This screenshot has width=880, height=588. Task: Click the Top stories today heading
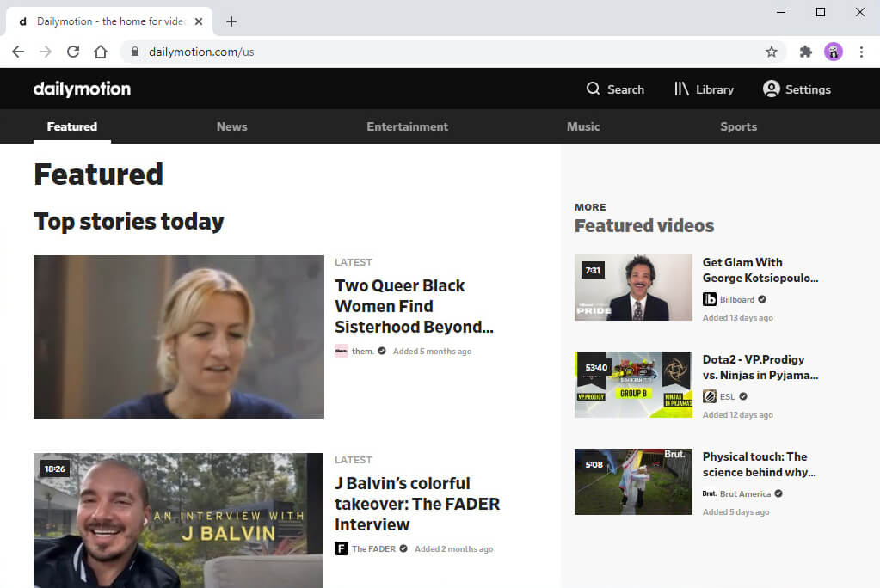(129, 222)
